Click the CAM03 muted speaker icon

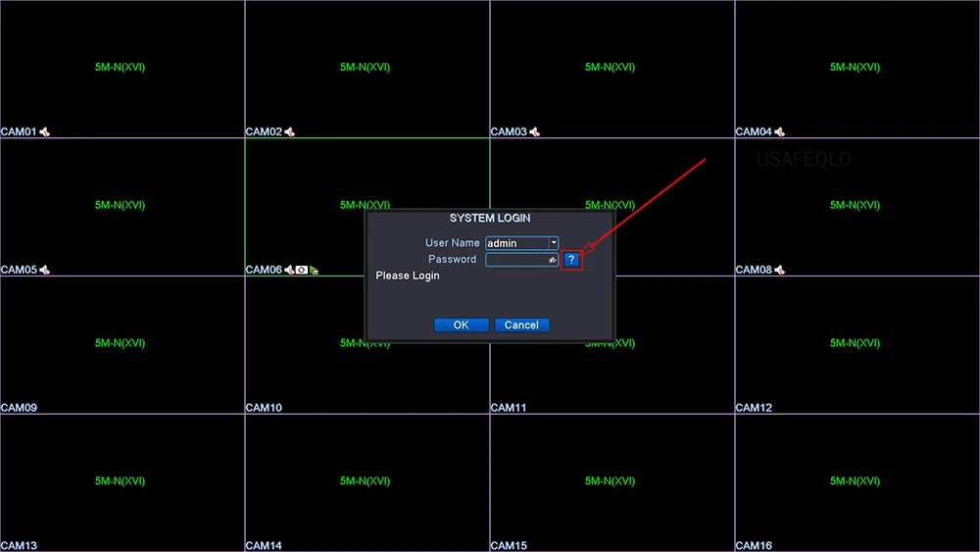coord(534,132)
